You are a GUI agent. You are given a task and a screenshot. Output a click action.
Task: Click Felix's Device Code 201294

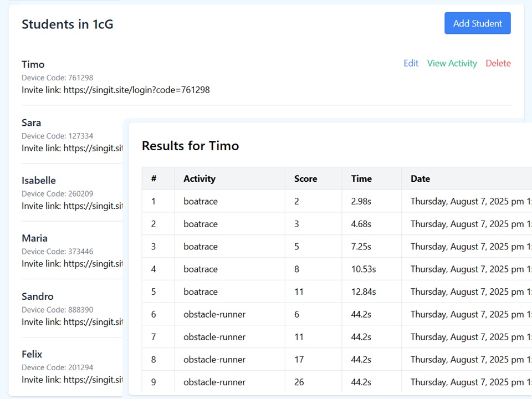click(x=57, y=367)
